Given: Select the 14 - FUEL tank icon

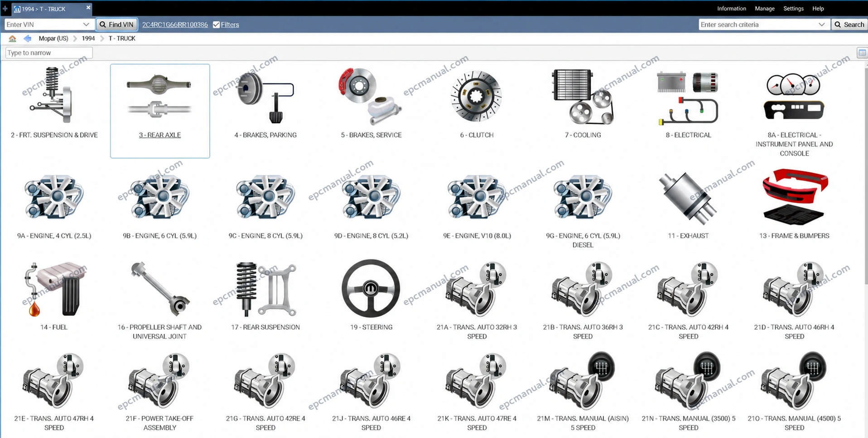Looking at the screenshot, I should click(x=54, y=289).
